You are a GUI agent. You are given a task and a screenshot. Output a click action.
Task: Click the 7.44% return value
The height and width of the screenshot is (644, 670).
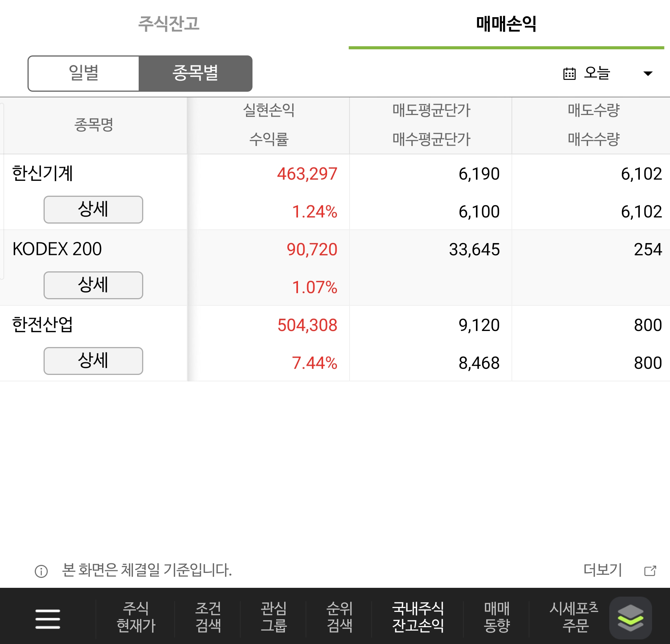314,363
